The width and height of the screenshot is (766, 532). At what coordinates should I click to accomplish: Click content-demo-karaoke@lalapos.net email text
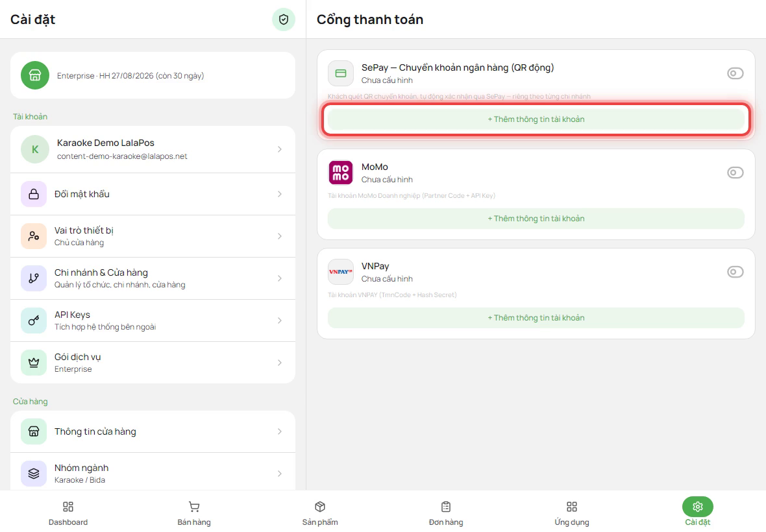[122, 156]
